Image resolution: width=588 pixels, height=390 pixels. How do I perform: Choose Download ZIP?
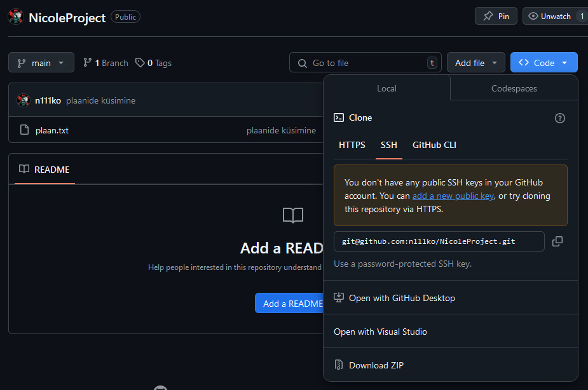(450, 365)
